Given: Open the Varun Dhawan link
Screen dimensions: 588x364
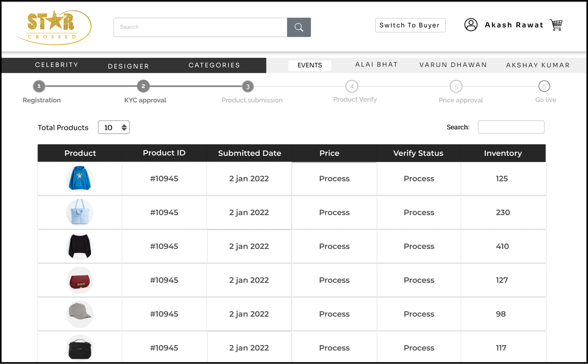Looking at the screenshot, I should 453,65.
